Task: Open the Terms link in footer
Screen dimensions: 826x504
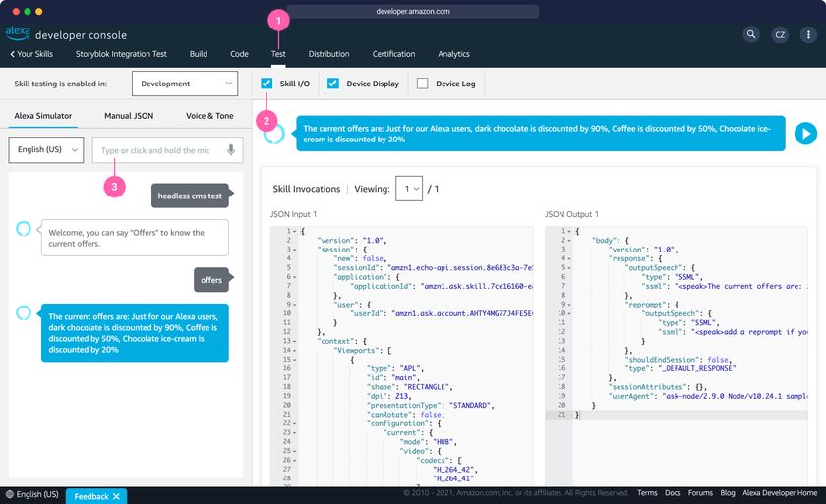Action: (x=647, y=493)
